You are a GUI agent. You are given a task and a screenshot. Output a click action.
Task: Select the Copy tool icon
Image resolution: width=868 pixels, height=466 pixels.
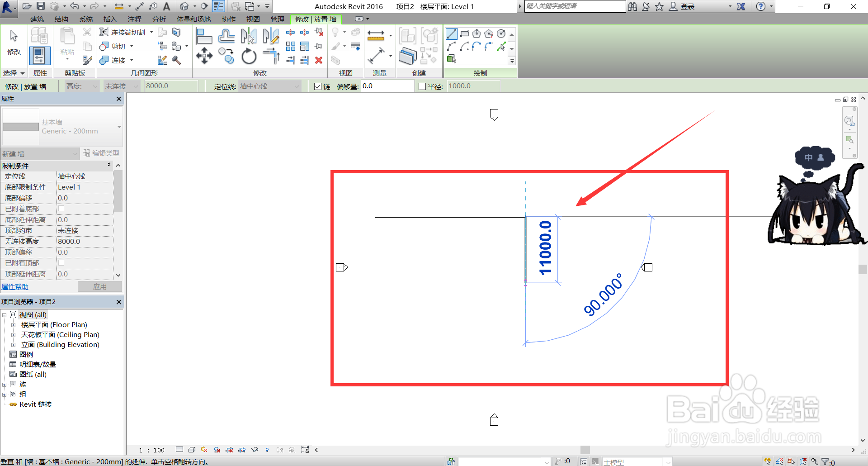226,56
